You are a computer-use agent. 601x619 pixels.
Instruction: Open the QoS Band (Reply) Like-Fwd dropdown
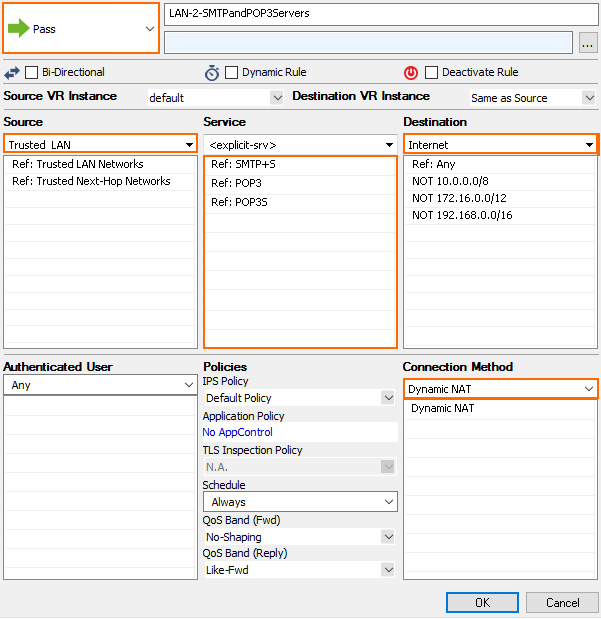(x=300, y=570)
